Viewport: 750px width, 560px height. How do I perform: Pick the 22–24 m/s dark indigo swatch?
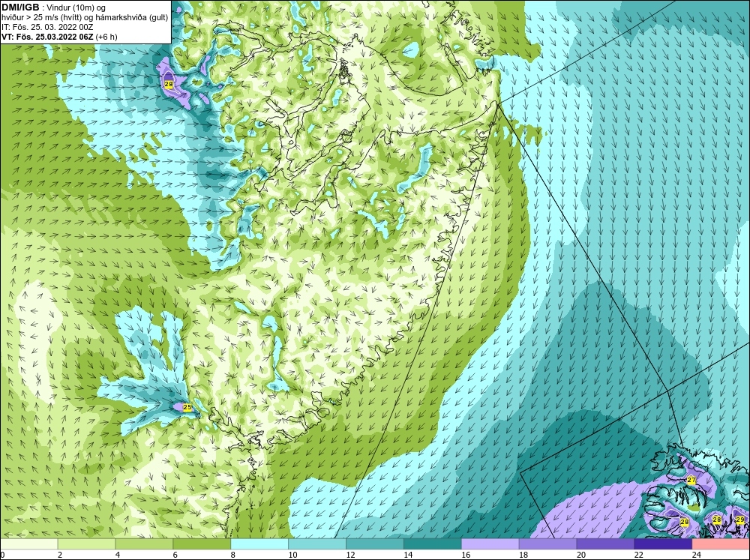[663, 544]
